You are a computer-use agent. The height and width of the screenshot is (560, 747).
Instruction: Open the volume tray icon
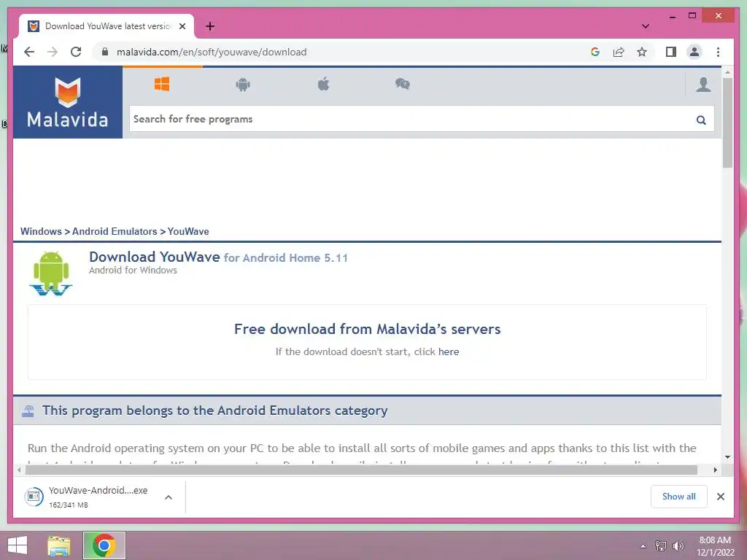pos(678,546)
